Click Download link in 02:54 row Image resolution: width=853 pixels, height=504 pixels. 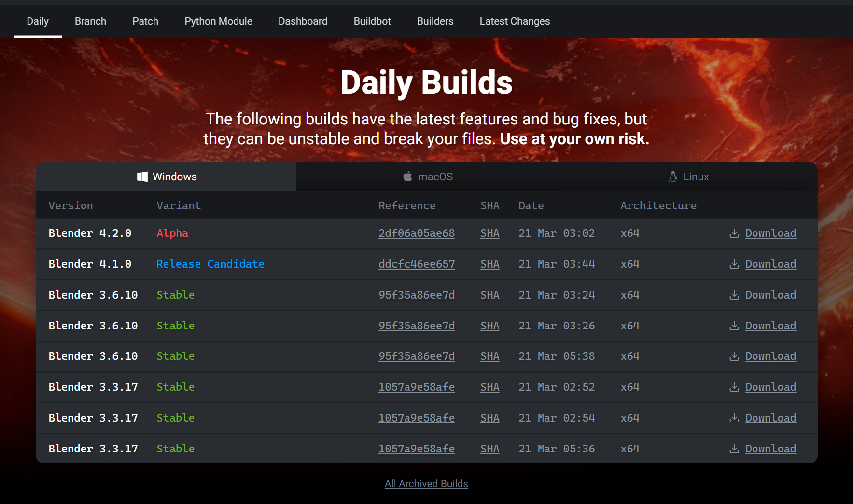[770, 418]
